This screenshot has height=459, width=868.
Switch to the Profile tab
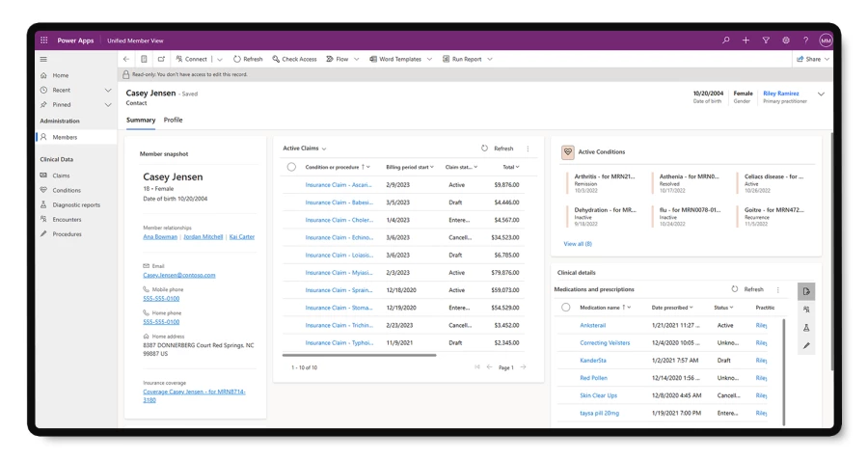[173, 121]
